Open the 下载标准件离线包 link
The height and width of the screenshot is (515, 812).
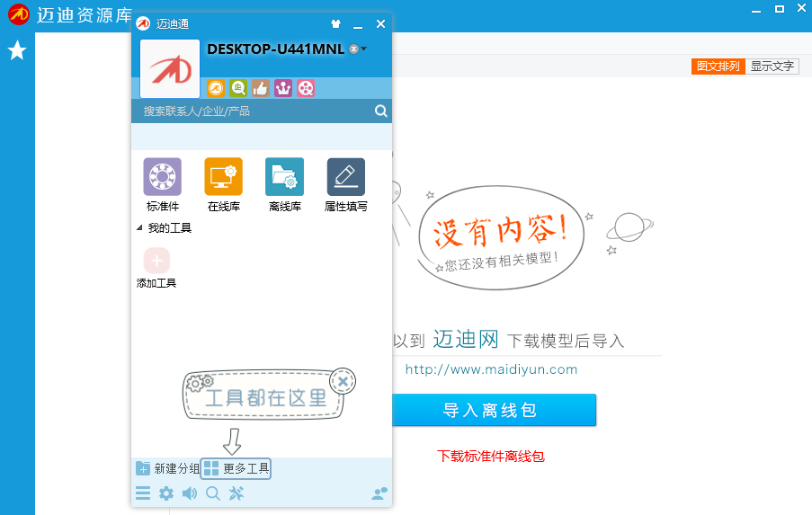click(x=491, y=456)
